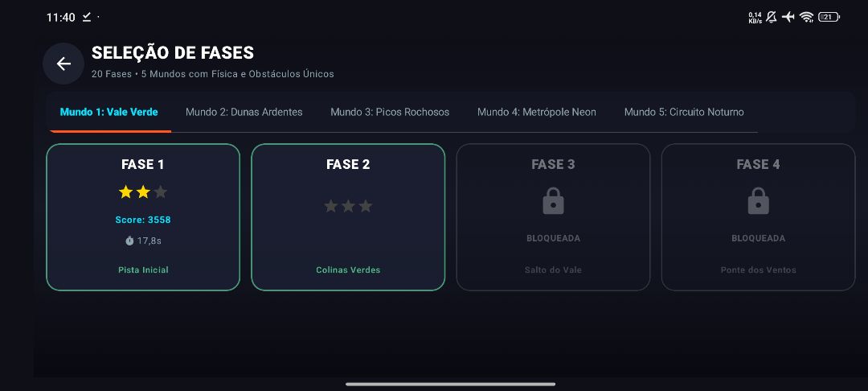
Task: Select Fase 2 Colinas Verdes label
Action: 348,270
